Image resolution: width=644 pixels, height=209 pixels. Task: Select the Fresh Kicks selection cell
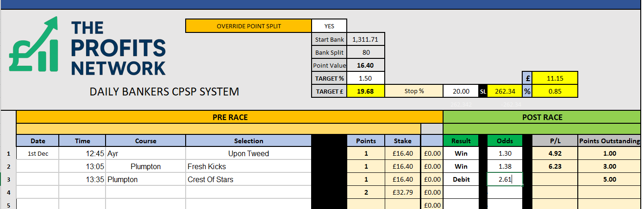pyautogui.click(x=249, y=166)
